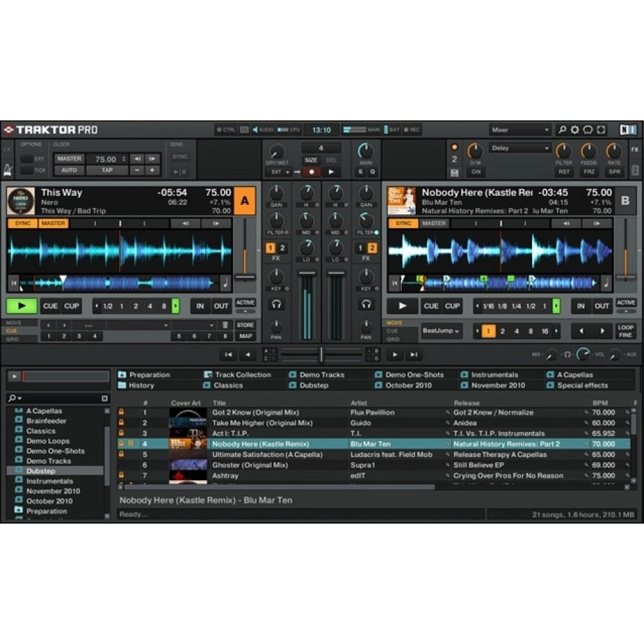This screenshot has width=644, height=644.
Task: Clear the browser search field
Action: point(104,398)
